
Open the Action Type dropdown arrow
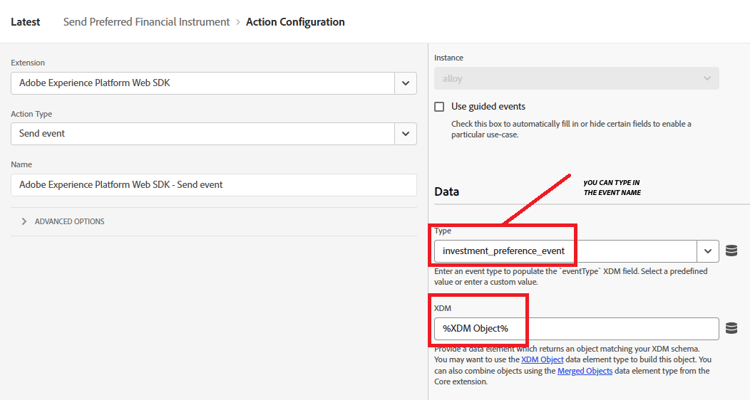pyautogui.click(x=405, y=133)
